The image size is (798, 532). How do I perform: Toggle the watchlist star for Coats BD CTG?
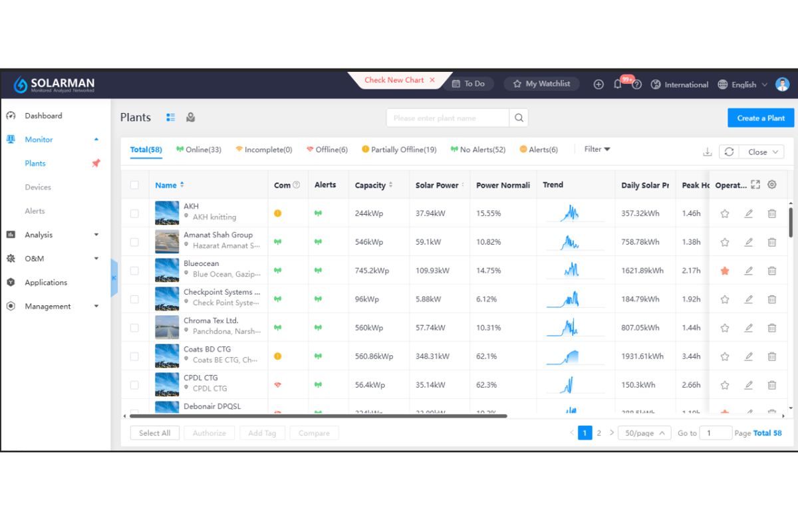pos(724,356)
